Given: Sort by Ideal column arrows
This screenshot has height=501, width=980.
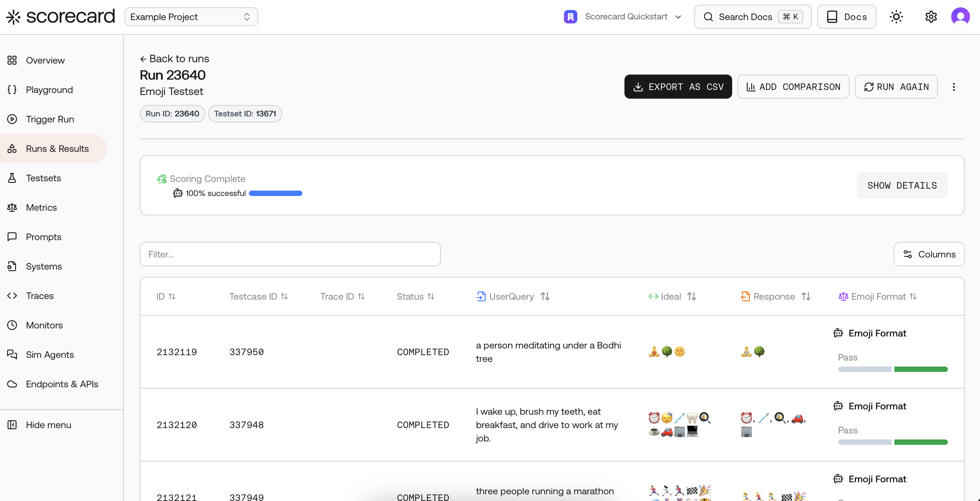Looking at the screenshot, I should click(692, 296).
